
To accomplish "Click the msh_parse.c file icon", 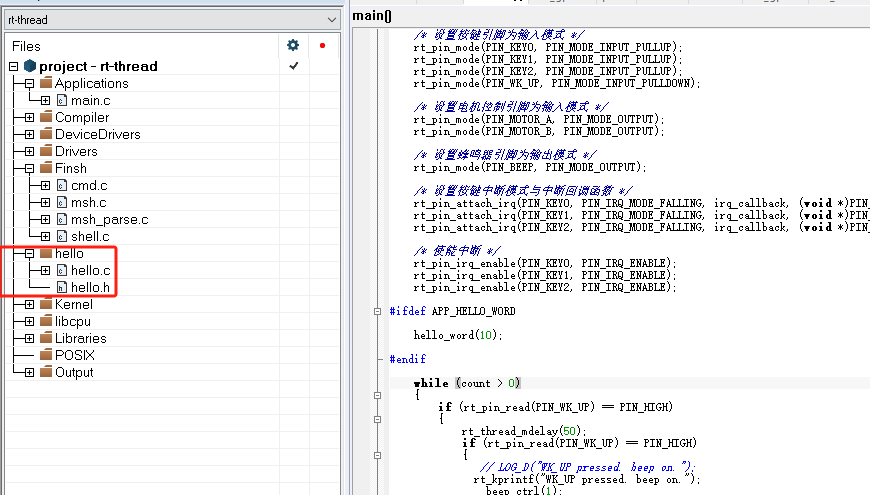I will click(x=62, y=220).
